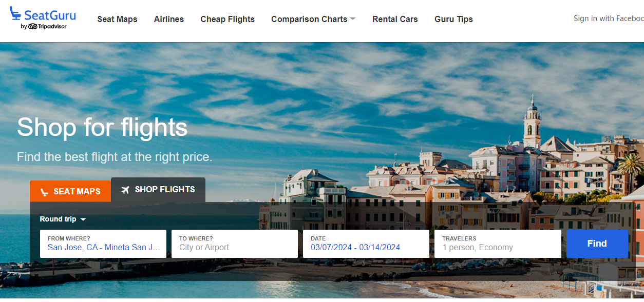Viewport: 644px width, 302px height.
Task: Open the Travelers selector field
Action: point(498,244)
